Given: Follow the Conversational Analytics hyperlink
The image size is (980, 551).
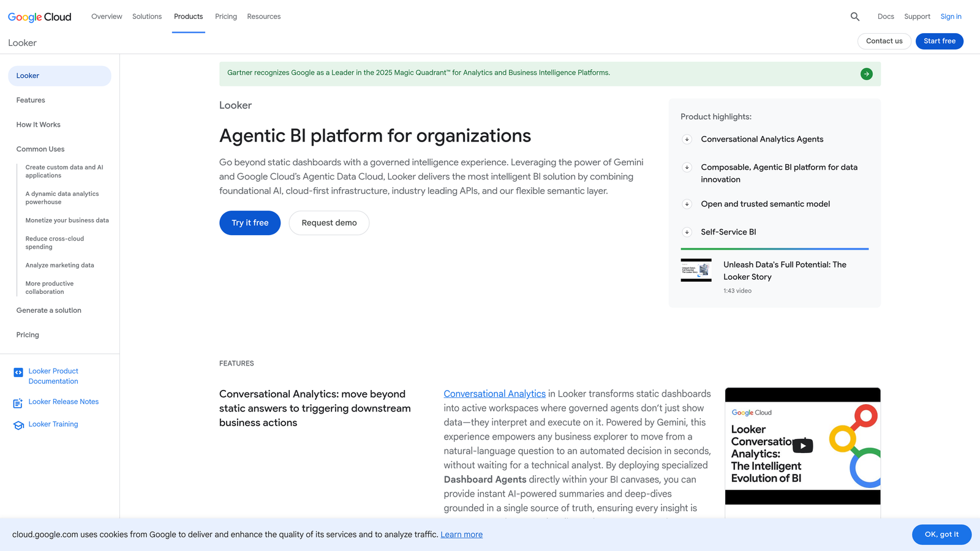Looking at the screenshot, I should [x=494, y=394].
